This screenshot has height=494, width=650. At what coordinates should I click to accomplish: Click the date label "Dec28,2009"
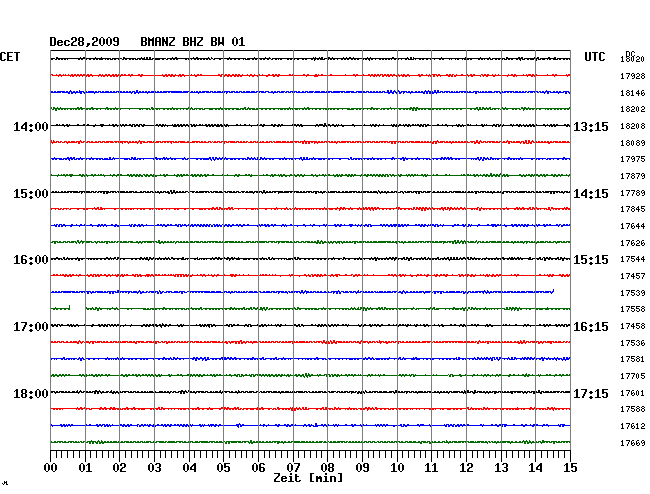pyautogui.click(x=85, y=42)
